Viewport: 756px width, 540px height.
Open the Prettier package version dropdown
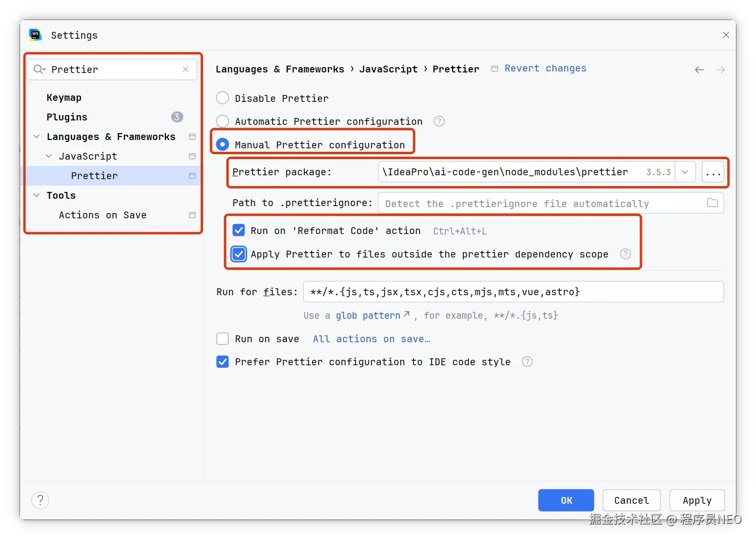685,172
